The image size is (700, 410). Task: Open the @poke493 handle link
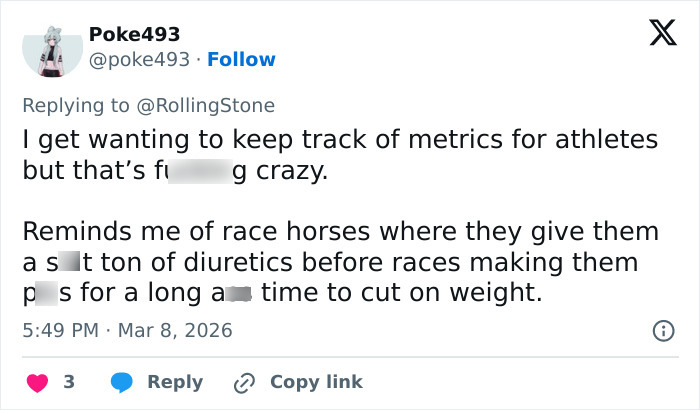pos(139,59)
